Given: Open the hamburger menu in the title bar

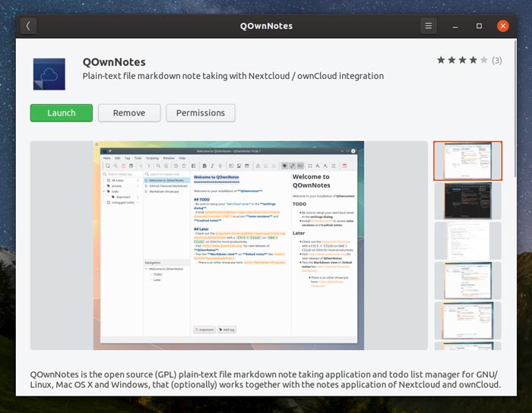Looking at the screenshot, I should pos(428,26).
